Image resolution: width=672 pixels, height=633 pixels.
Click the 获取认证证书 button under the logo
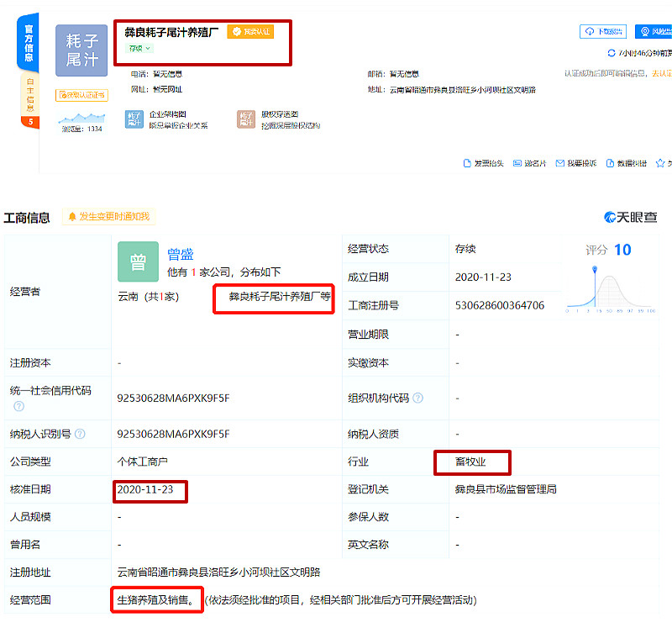click(x=81, y=95)
